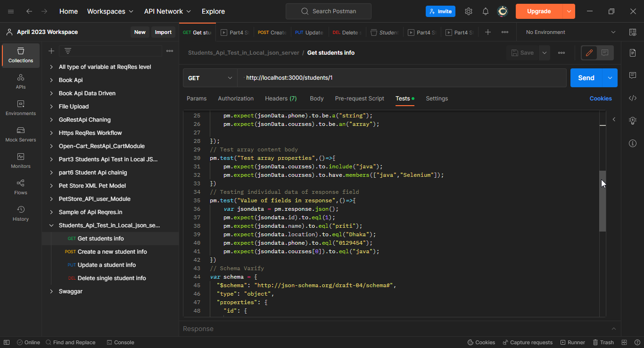Open the Collections sidebar panel
This screenshot has width=644, height=348.
tap(21, 56)
